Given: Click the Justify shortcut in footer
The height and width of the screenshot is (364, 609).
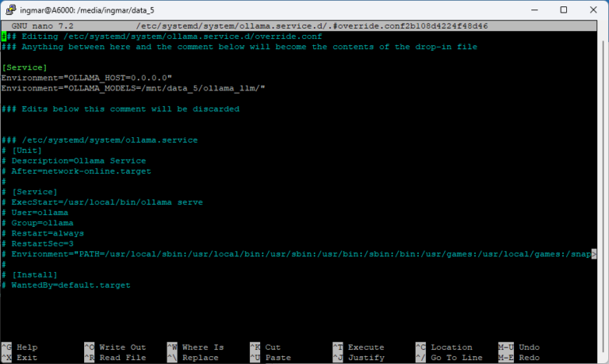Looking at the screenshot, I should point(365,358).
